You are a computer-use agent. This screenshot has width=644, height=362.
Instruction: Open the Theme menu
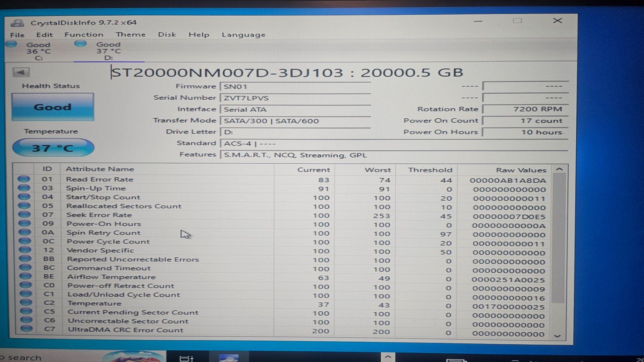point(130,35)
